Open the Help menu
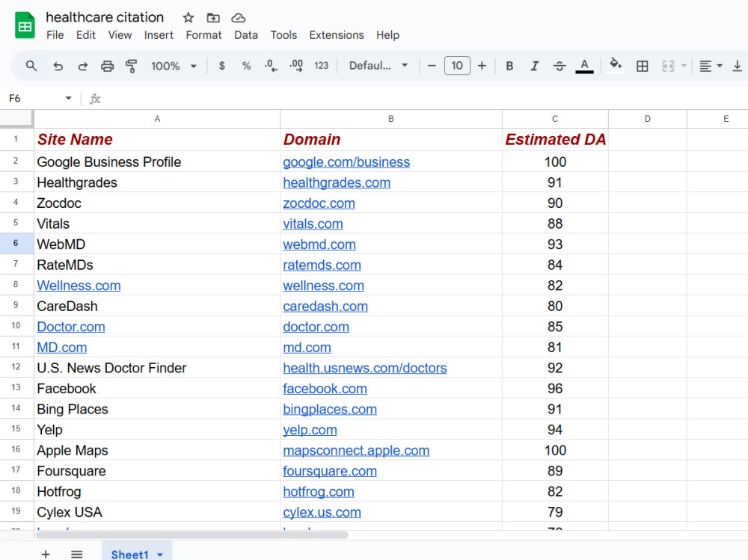Screen dimensions: 748x560 tap(387, 35)
